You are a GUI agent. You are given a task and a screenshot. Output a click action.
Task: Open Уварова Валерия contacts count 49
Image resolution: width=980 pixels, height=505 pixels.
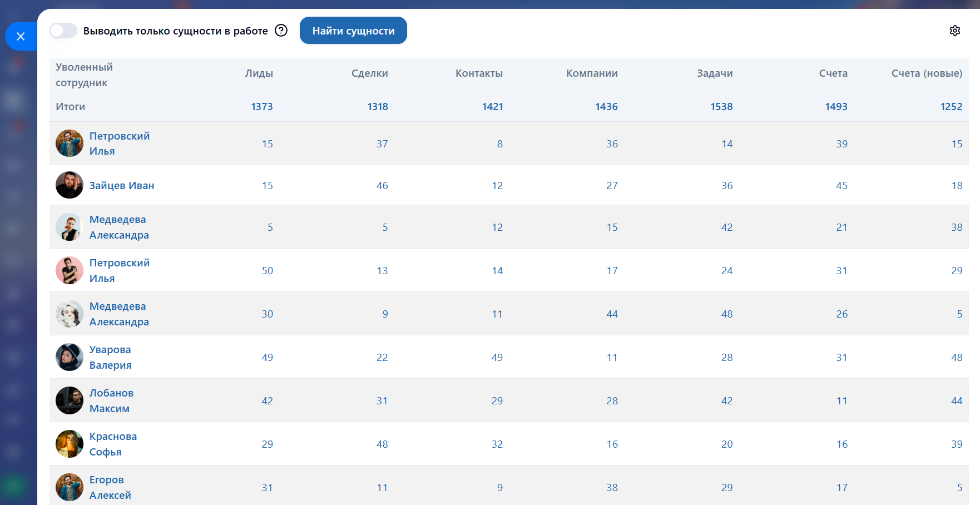coord(497,358)
